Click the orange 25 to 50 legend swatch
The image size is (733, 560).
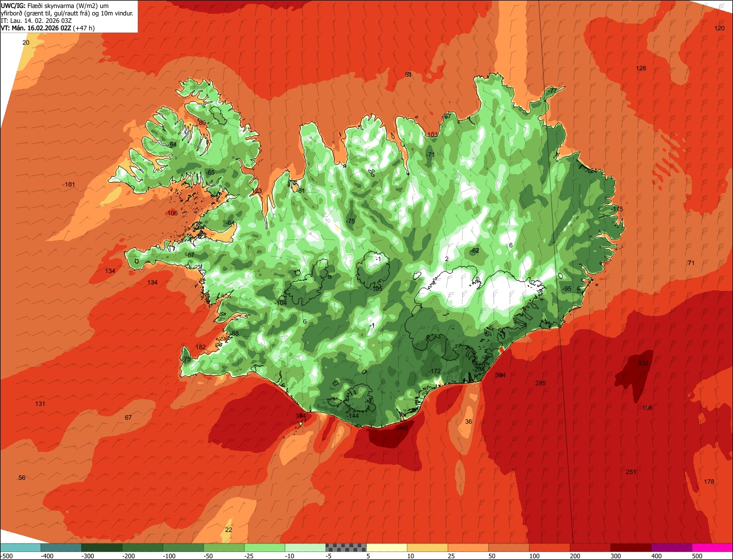tap(468, 547)
